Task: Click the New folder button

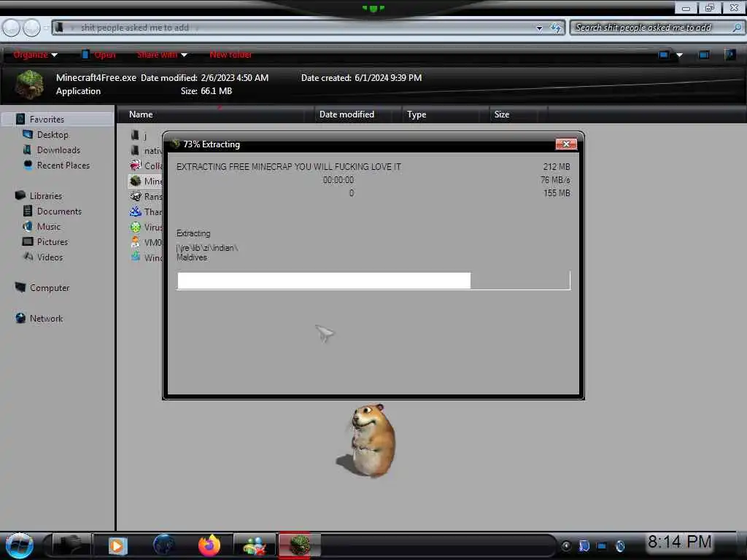Action: pos(231,55)
